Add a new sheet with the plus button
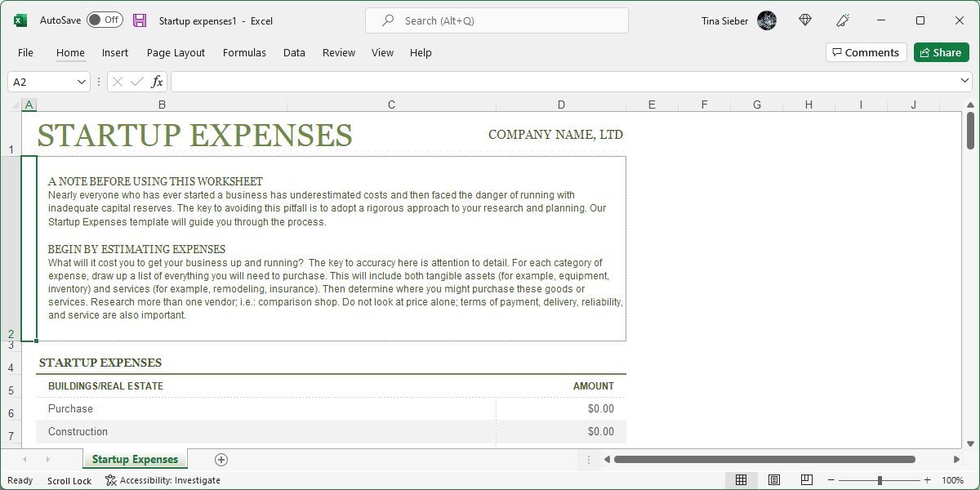 pyautogui.click(x=220, y=459)
